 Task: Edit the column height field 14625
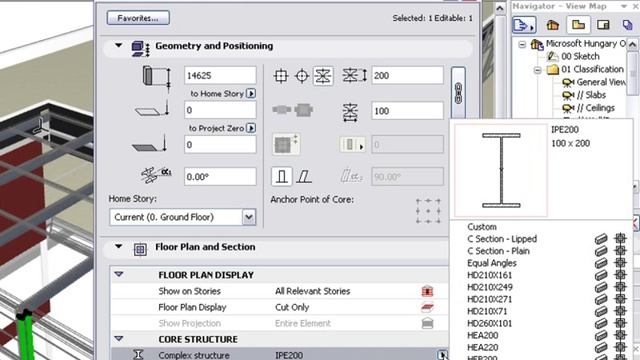pyautogui.click(x=220, y=76)
